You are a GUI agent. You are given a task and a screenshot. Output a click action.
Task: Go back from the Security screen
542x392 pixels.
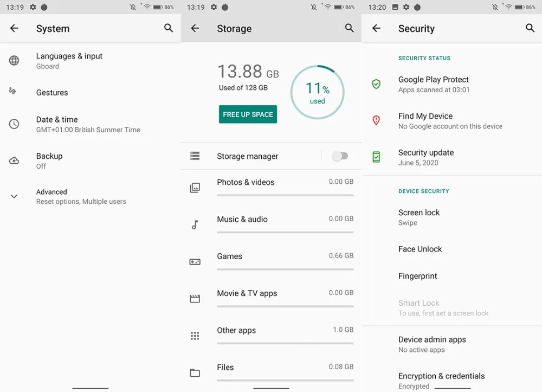click(x=377, y=28)
